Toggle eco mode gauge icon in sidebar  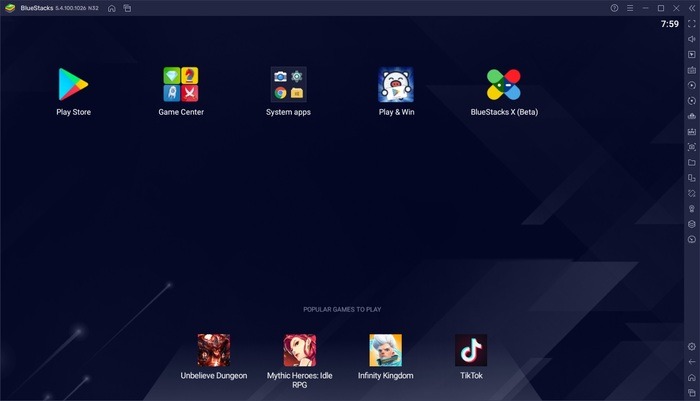tap(692, 240)
